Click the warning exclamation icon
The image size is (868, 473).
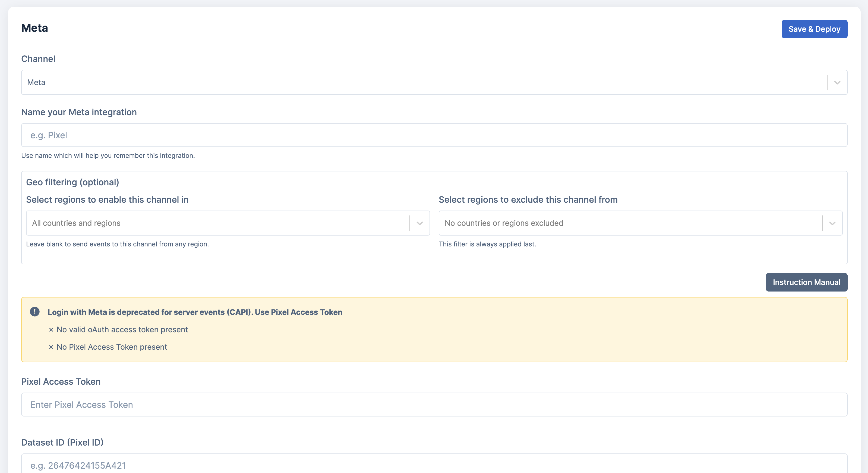(35, 312)
